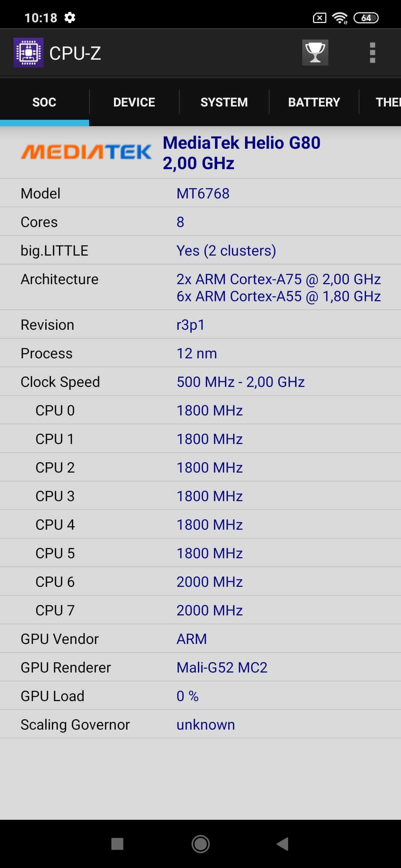Tap the MediaTek logo image
401x868 pixels.
pos(86,152)
